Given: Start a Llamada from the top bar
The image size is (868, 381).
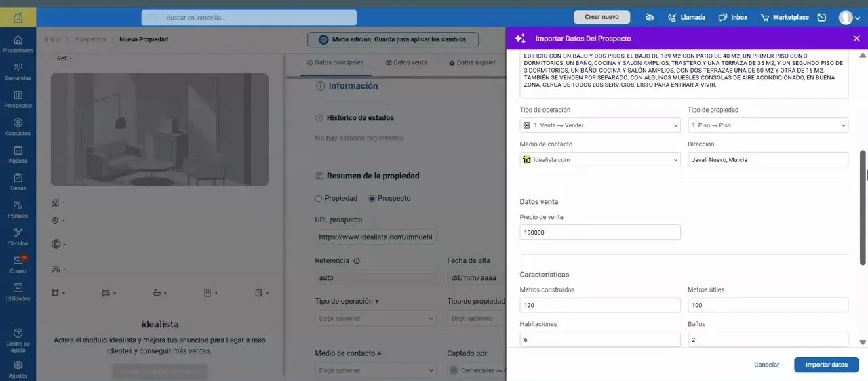Looking at the screenshot, I should click(x=686, y=17).
